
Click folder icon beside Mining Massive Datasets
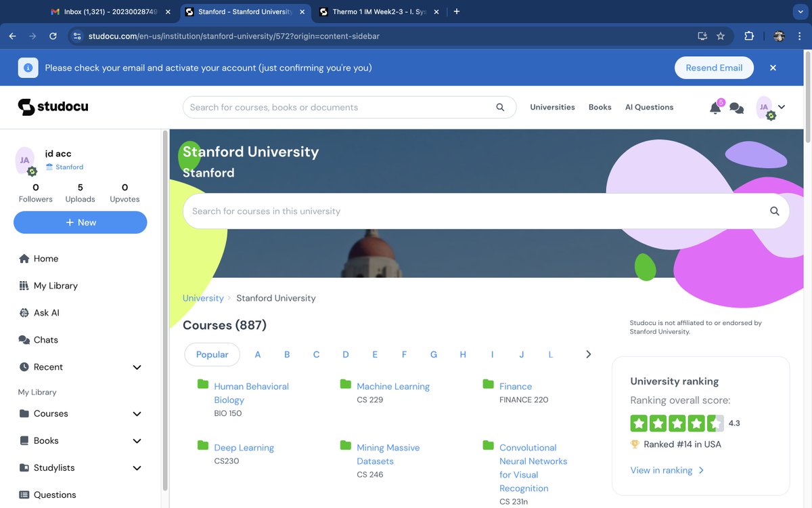[346, 445]
